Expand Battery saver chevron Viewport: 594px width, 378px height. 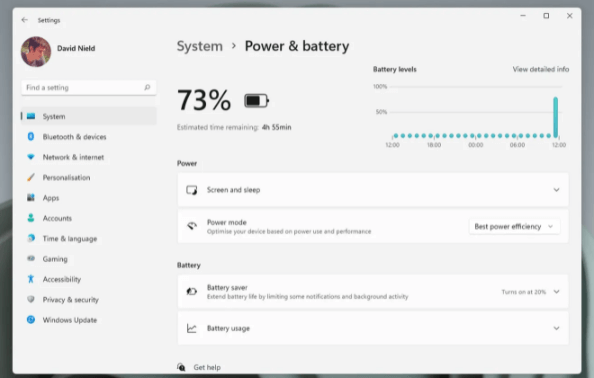click(x=556, y=292)
